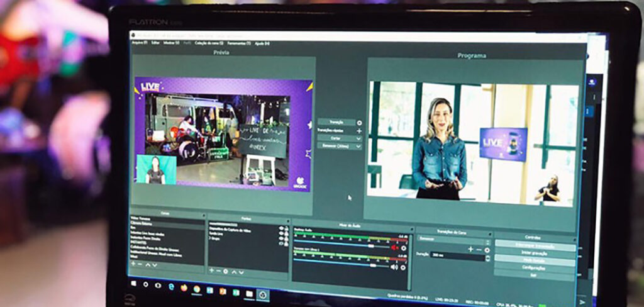Add a scene transition with the plus icon
The image size is (644, 307).
tap(470, 249)
